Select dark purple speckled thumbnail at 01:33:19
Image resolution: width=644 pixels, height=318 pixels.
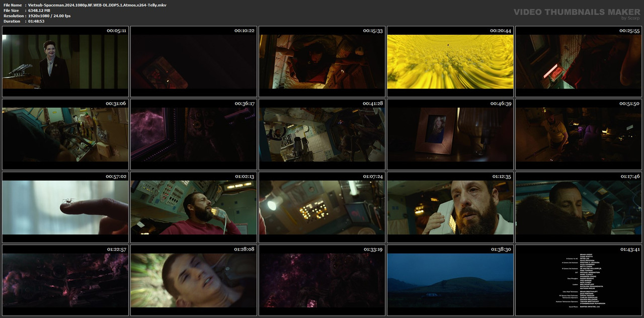coord(322,280)
